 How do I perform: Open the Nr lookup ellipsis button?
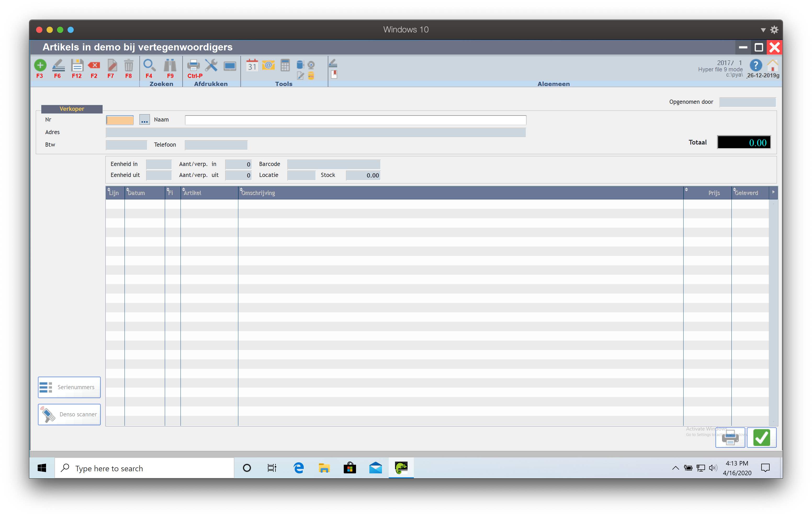[x=144, y=120]
